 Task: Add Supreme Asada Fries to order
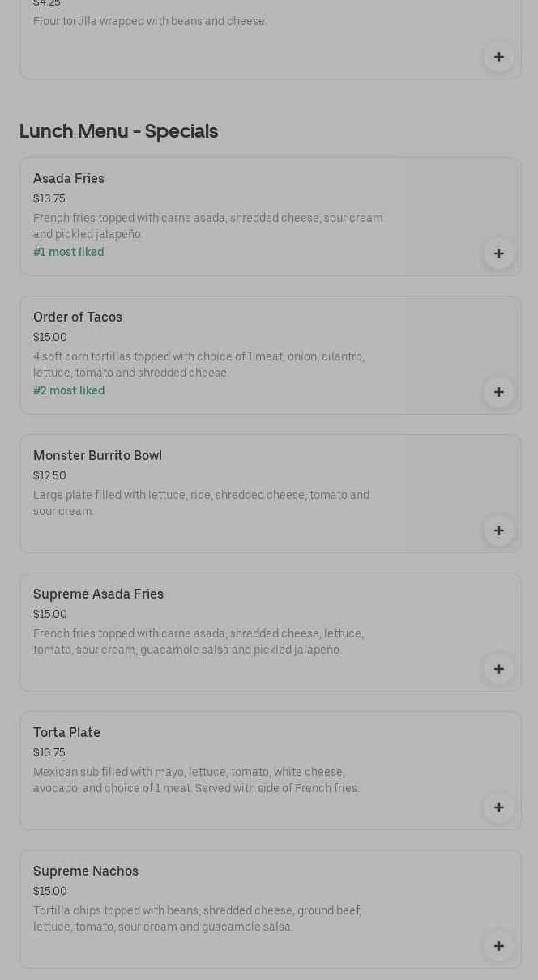click(x=498, y=669)
